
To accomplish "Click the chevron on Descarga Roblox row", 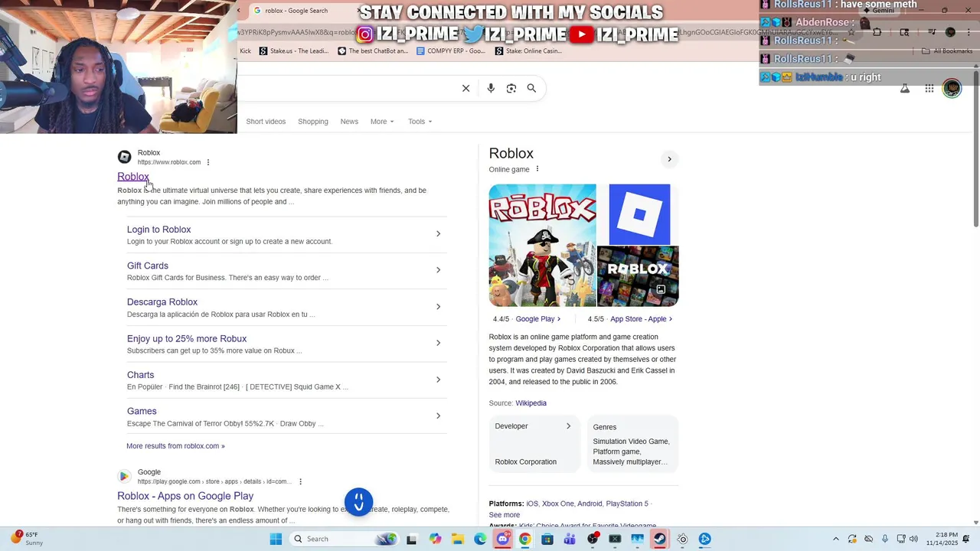I will pyautogui.click(x=438, y=307).
